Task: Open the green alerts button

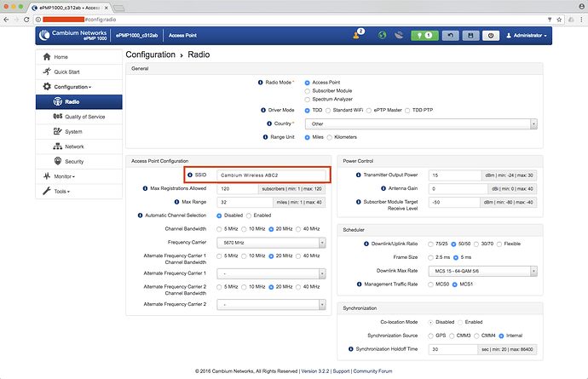Action: coord(424,35)
